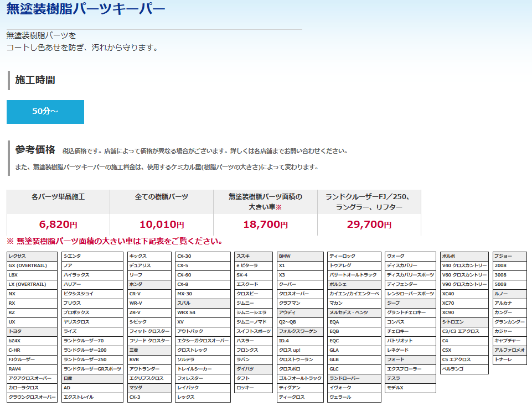The width and height of the screenshot is (532, 412).
Task: Click the ジムニーシエラ cell
Action: point(254,312)
